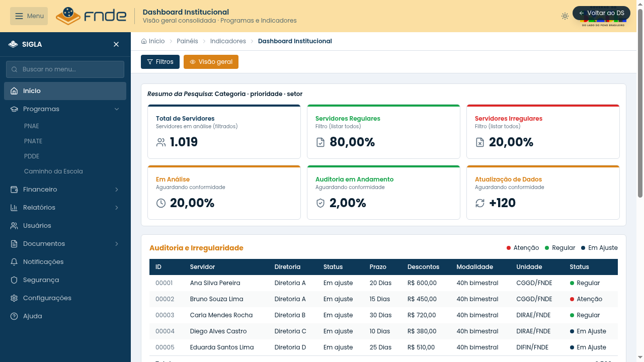The width and height of the screenshot is (644, 362).
Task: Collapse the Programas submenu chevron
Action: tap(117, 109)
